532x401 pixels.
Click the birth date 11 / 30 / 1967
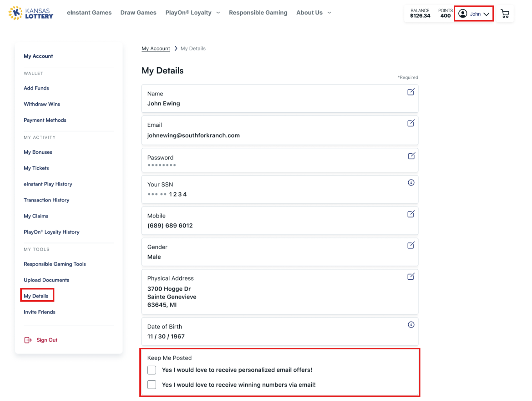[x=166, y=336]
